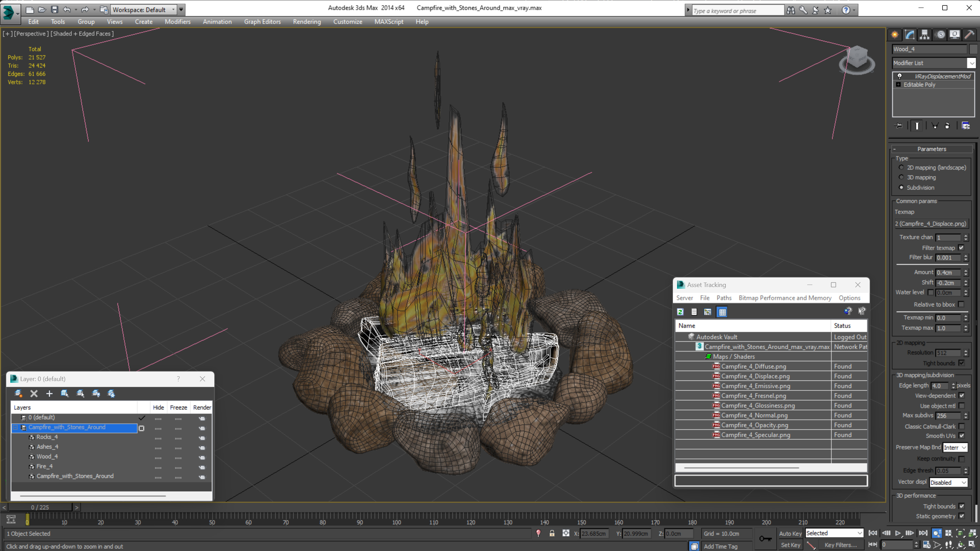This screenshot has width=980, height=551.
Task: Open the Utilities command panel tab
Action: click(969, 35)
